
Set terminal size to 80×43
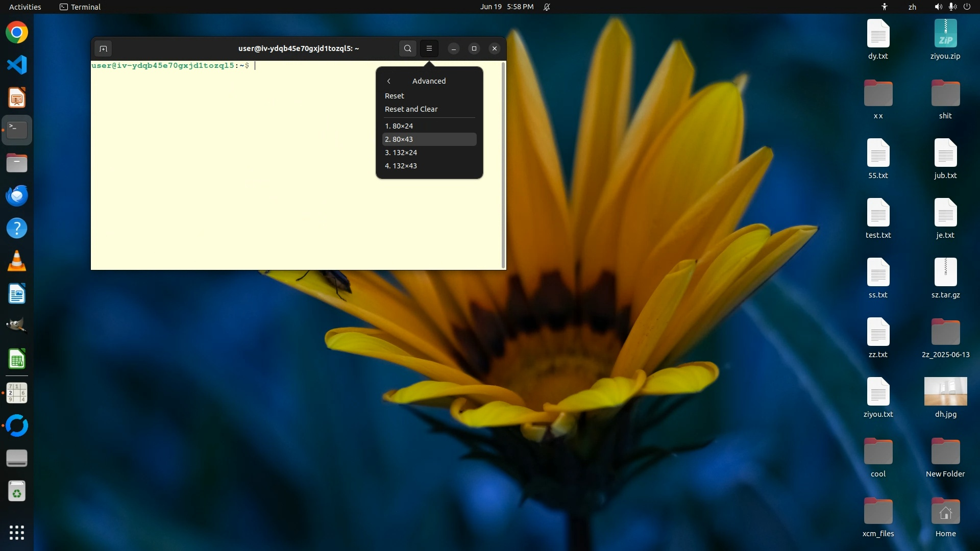click(399, 139)
